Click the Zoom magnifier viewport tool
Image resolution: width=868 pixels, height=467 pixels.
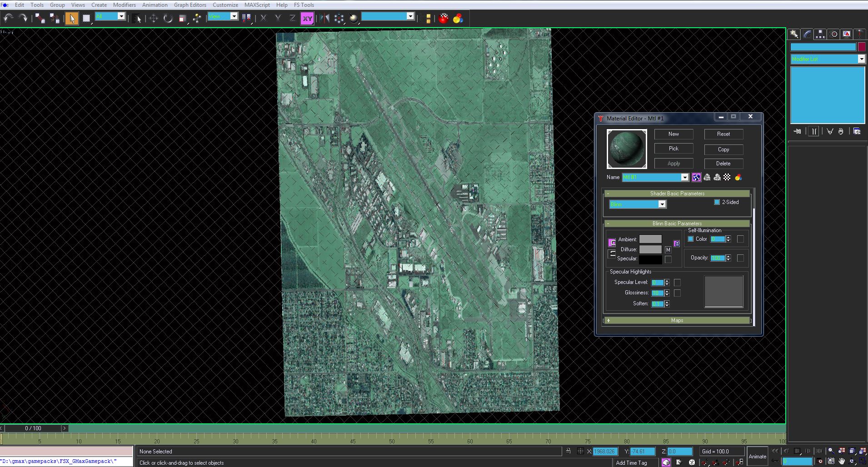point(831,451)
